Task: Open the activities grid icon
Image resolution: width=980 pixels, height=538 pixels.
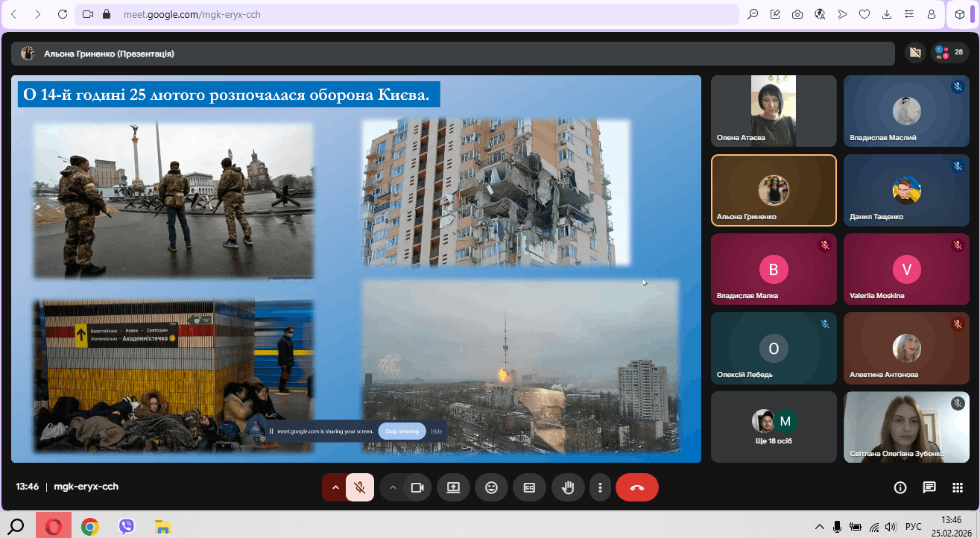Action: 958,487
